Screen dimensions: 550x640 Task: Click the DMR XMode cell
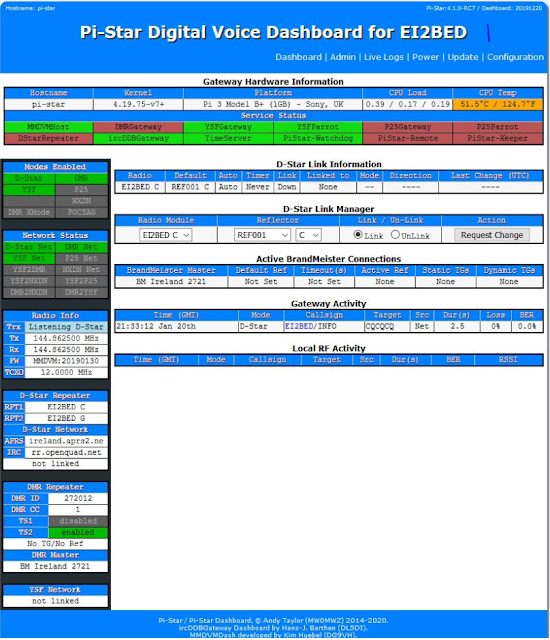click(29, 213)
